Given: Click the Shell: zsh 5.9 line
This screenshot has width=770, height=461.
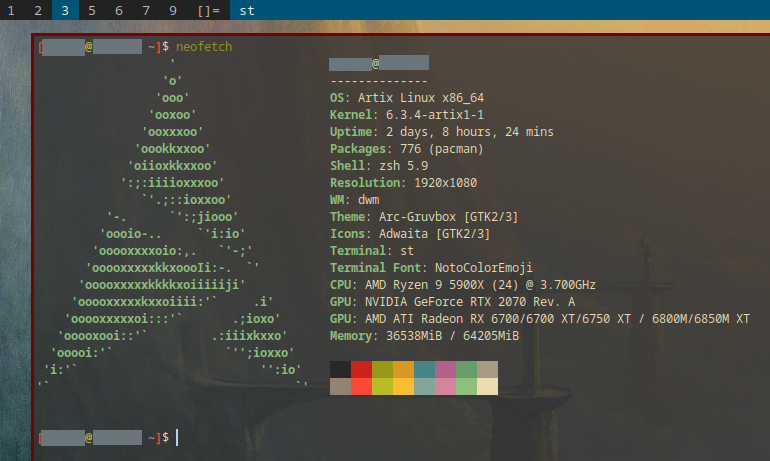Looking at the screenshot, I should point(379,166).
